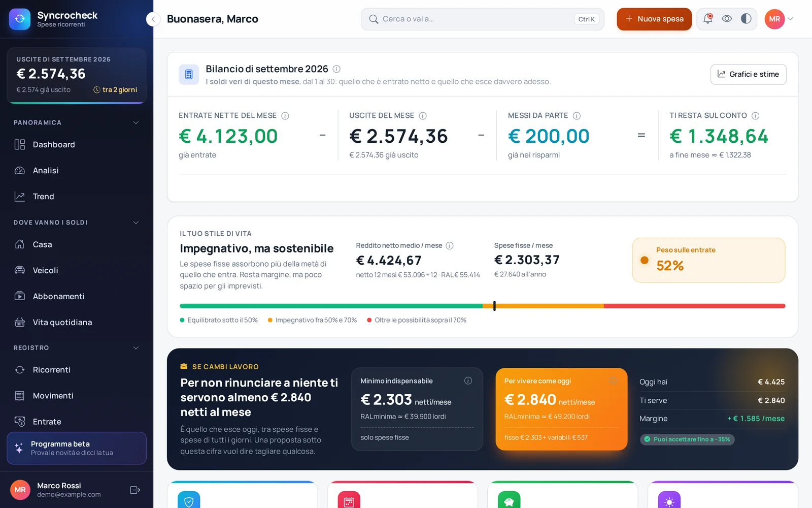Show info for Bilancio di settembre 2026
This screenshot has height=508, width=812.
336,69
